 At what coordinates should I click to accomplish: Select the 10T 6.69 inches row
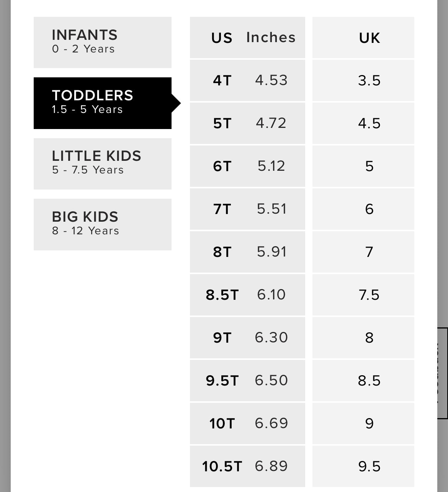pos(247,423)
